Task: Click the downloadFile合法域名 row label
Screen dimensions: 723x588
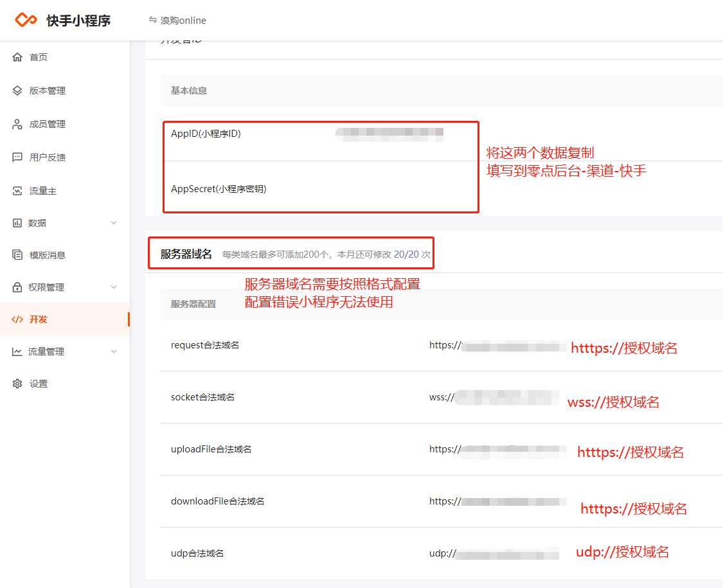Action: (218, 501)
